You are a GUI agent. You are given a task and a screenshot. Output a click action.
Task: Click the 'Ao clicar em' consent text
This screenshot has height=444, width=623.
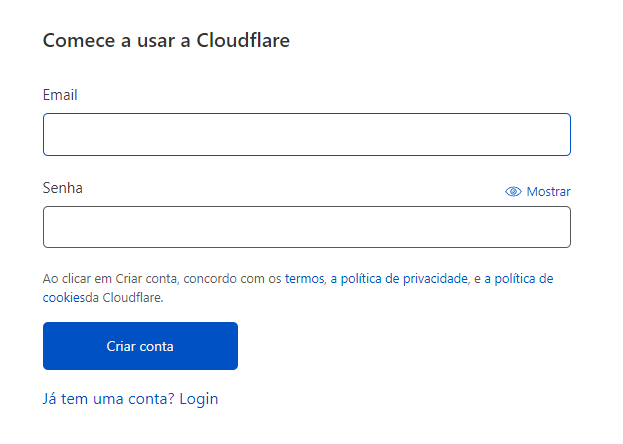(x=77, y=279)
